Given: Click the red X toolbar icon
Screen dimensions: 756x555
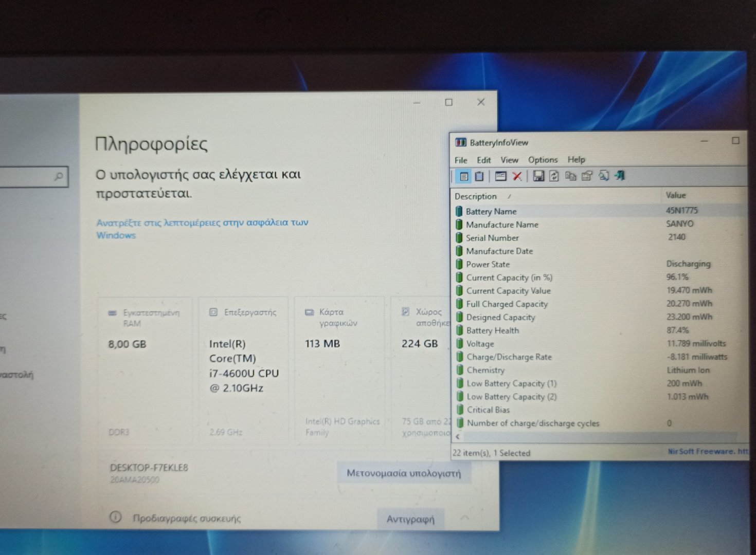Looking at the screenshot, I should (517, 176).
